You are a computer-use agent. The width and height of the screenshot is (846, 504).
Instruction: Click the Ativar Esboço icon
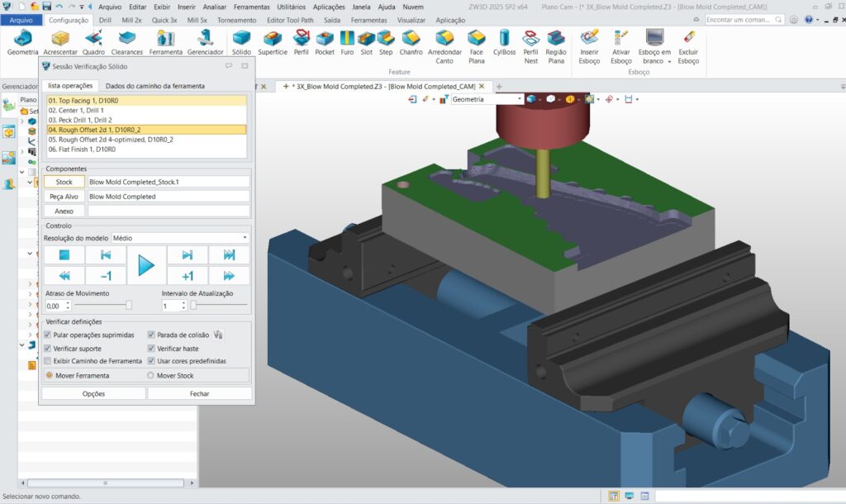point(621,46)
